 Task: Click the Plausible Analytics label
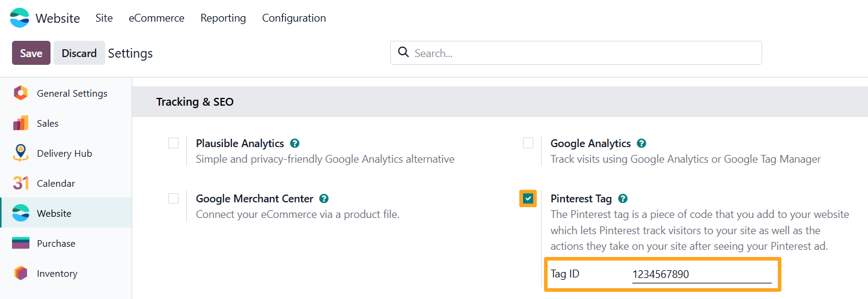240,143
